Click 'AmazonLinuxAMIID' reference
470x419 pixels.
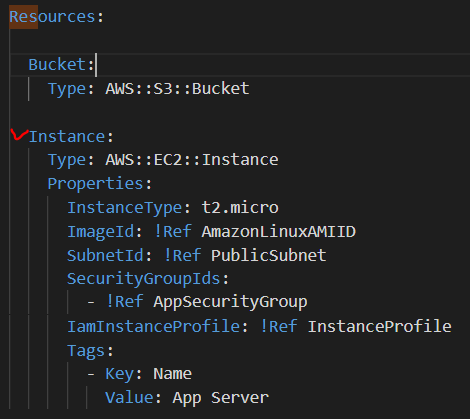click(x=279, y=231)
